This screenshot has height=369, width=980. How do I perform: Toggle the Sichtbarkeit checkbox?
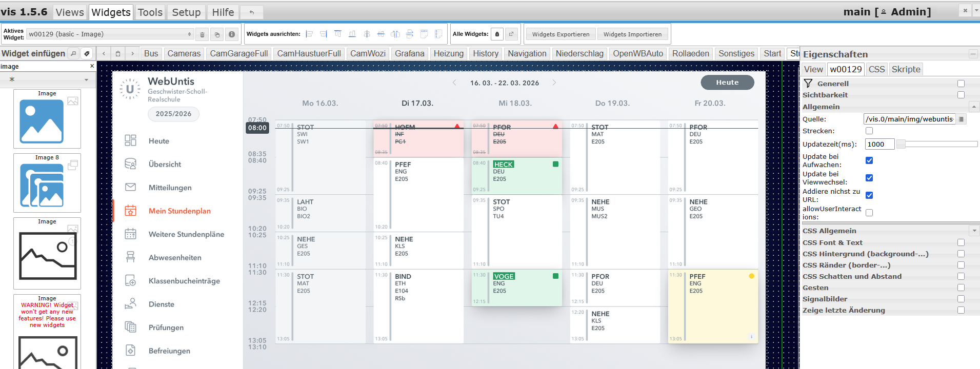tap(961, 95)
